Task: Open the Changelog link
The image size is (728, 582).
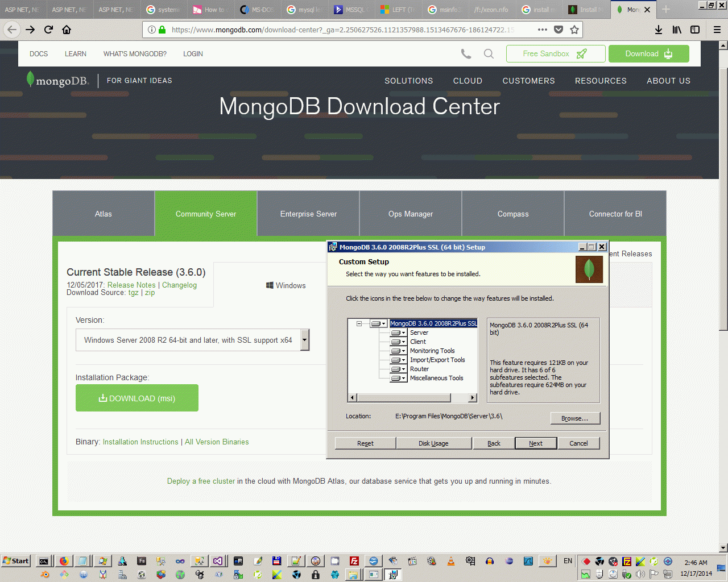Action: pyautogui.click(x=179, y=285)
